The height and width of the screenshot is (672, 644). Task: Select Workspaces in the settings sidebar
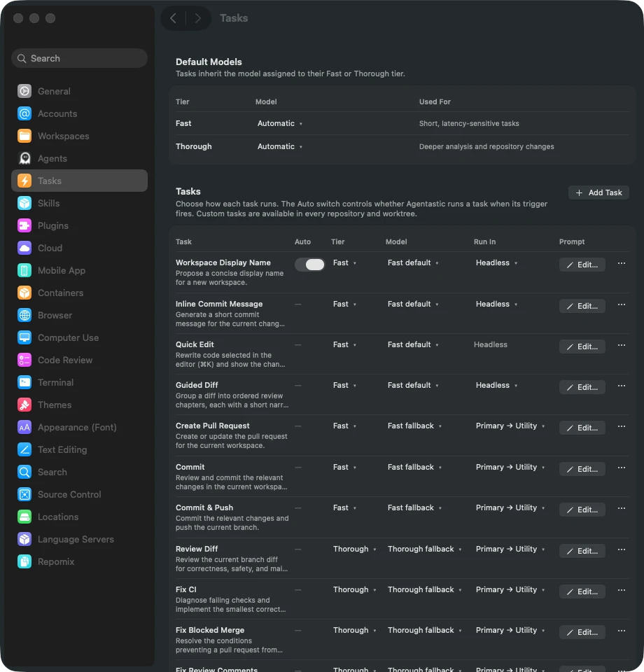coord(79,136)
